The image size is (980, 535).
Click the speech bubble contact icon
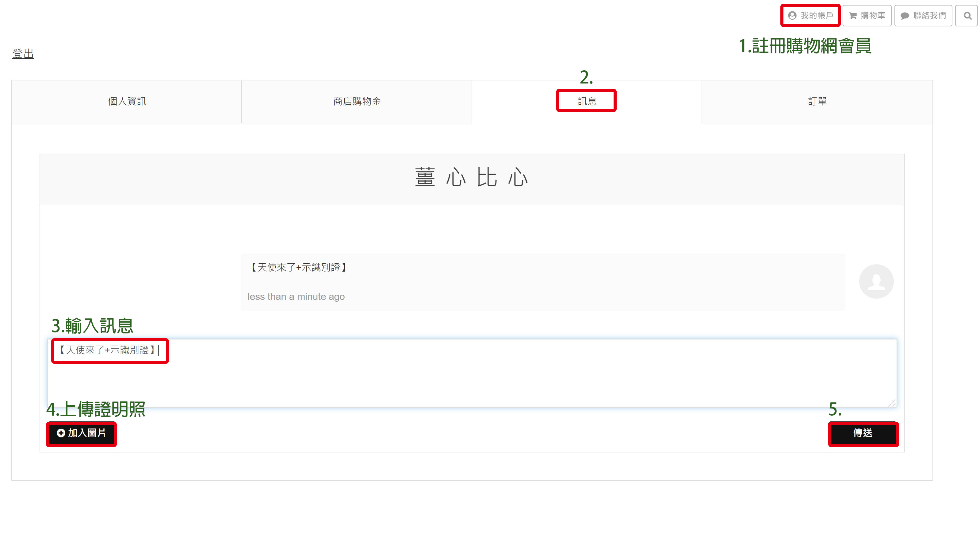(x=905, y=16)
